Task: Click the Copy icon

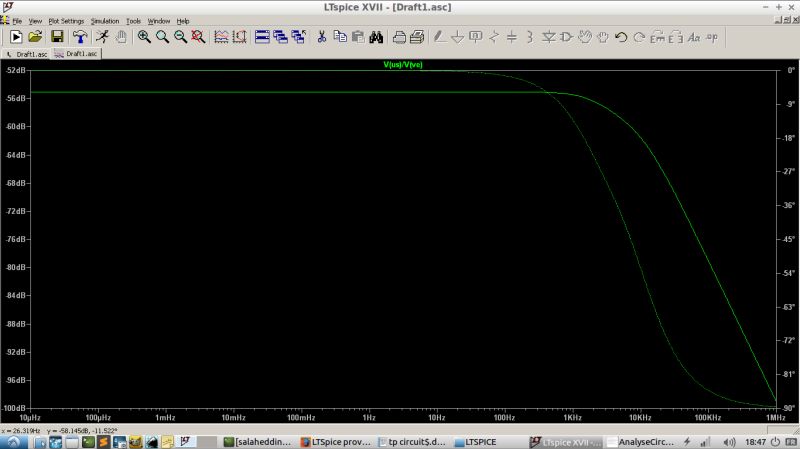Action: pos(340,37)
